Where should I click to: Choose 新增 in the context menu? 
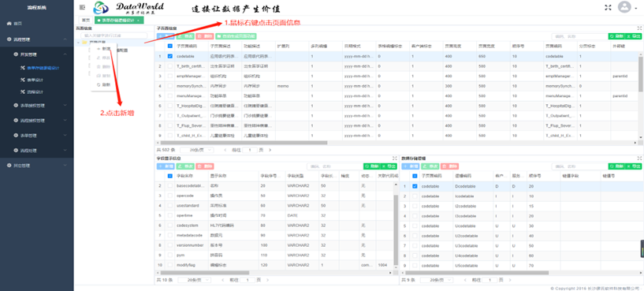click(104, 49)
